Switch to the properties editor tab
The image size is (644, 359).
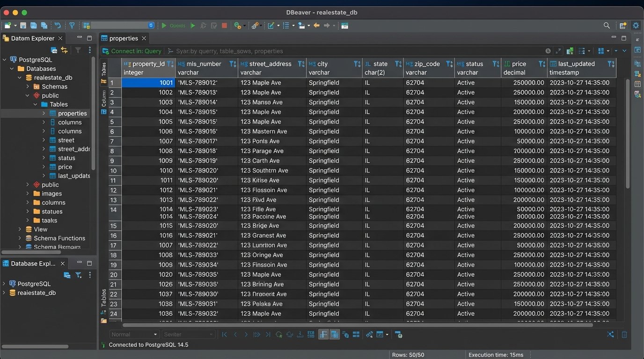click(x=124, y=38)
